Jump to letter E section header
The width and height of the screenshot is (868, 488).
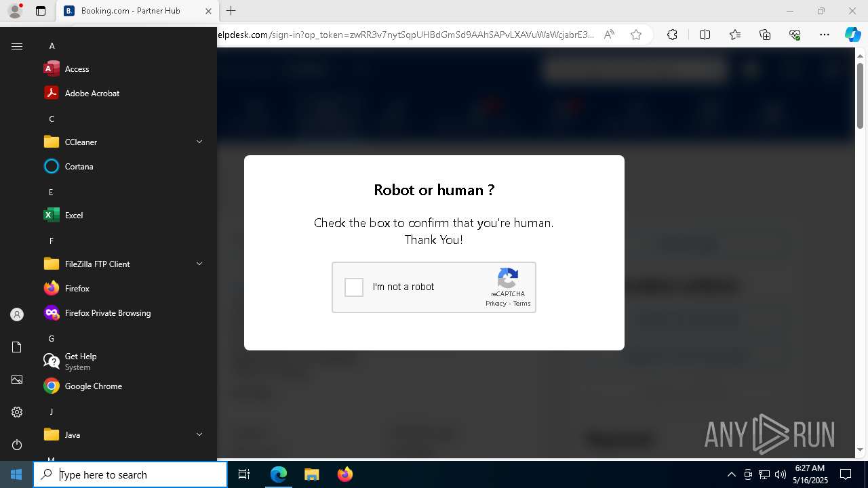51,192
